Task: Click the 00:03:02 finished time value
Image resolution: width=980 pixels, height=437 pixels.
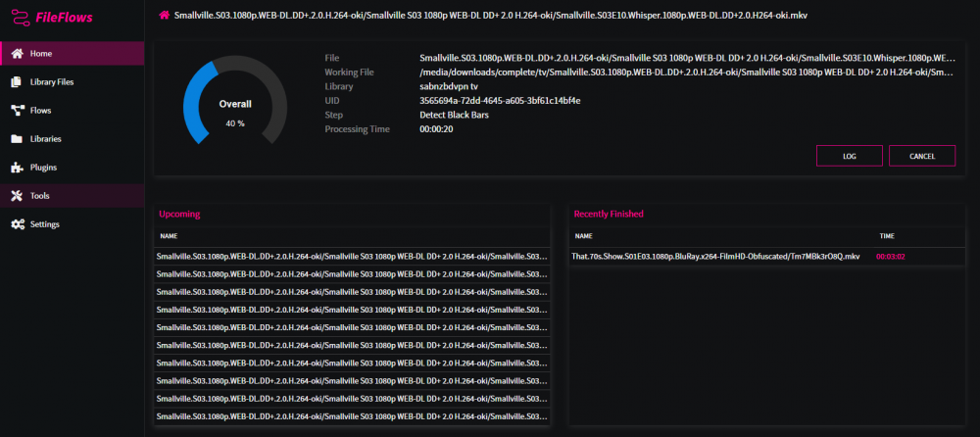Action: (x=891, y=257)
